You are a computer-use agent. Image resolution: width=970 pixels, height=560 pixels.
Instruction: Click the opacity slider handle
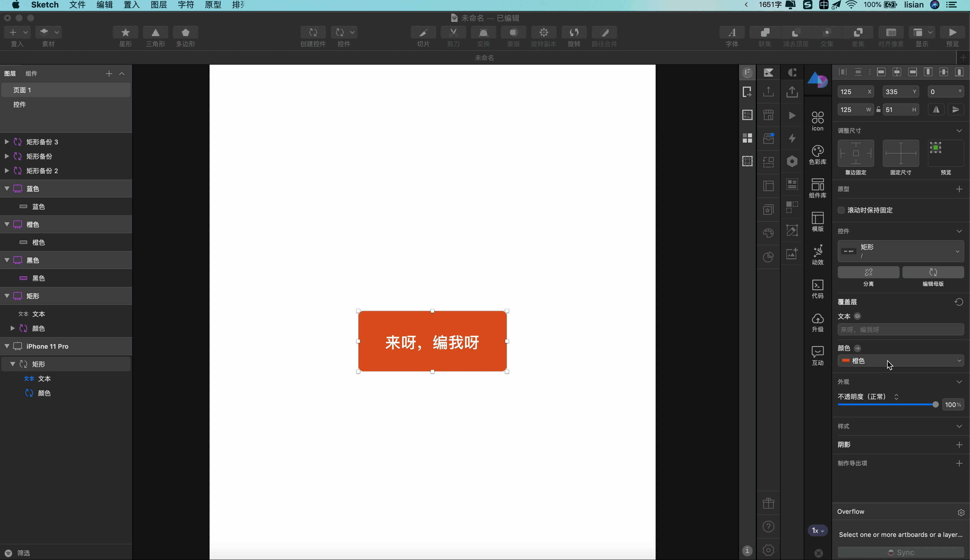point(935,405)
